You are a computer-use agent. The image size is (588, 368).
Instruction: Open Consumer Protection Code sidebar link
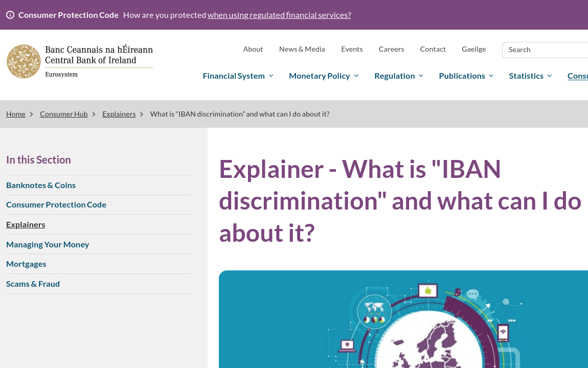(56, 204)
